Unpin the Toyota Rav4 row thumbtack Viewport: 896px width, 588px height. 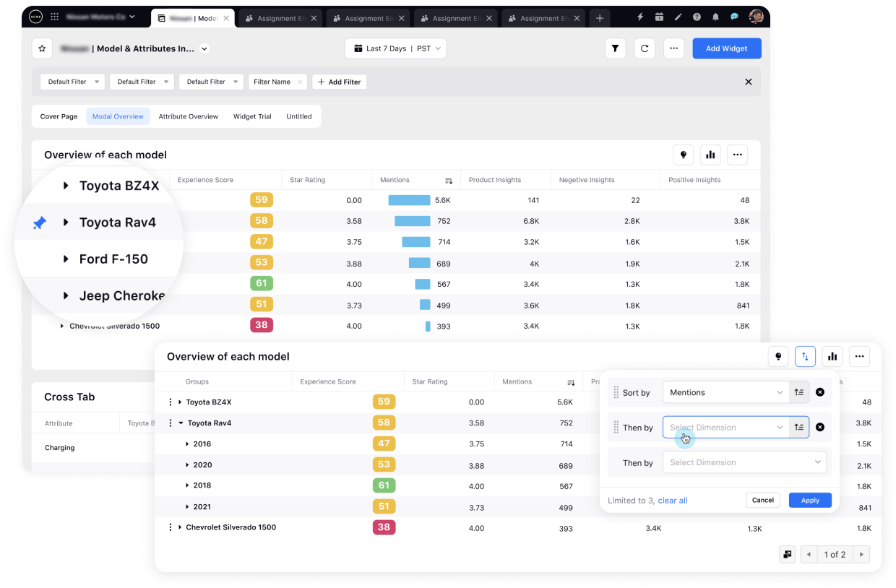tap(40, 222)
